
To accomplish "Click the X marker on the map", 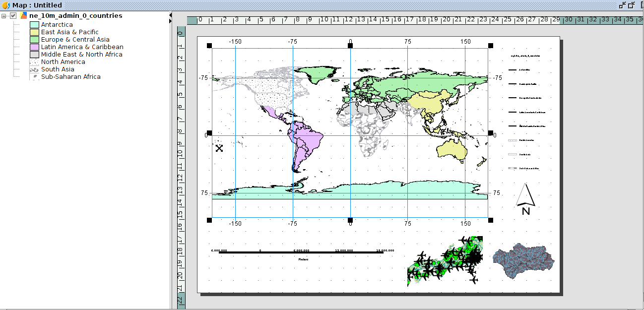I will pos(219,148).
